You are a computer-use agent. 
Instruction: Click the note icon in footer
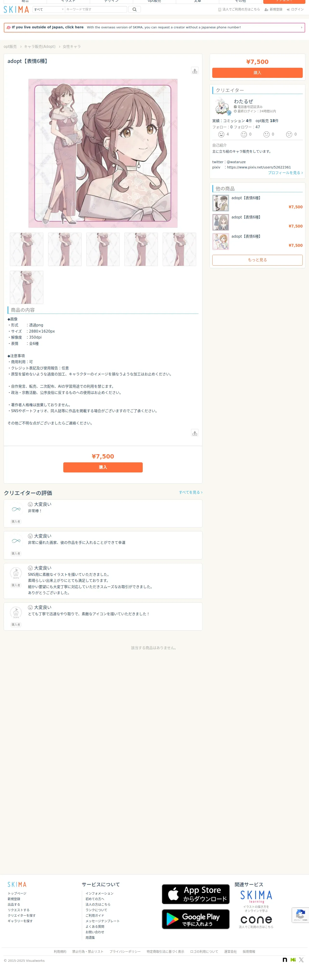[x=285, y=960]
